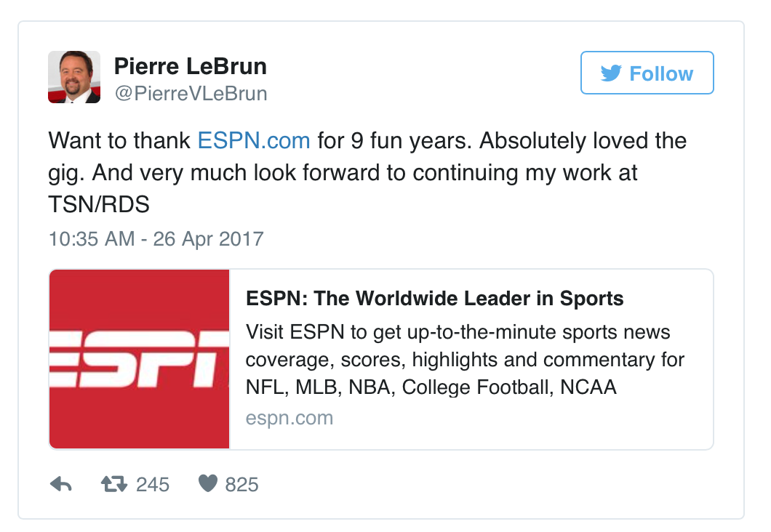Click the Pierre LeBrun display name

tap(191, 66)
